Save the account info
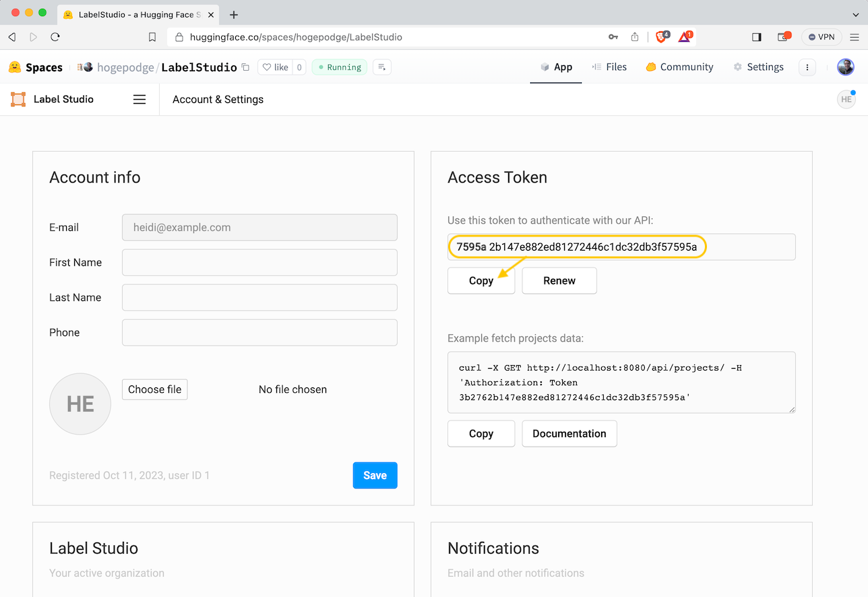The image size is (868, 597). (375, 475)
